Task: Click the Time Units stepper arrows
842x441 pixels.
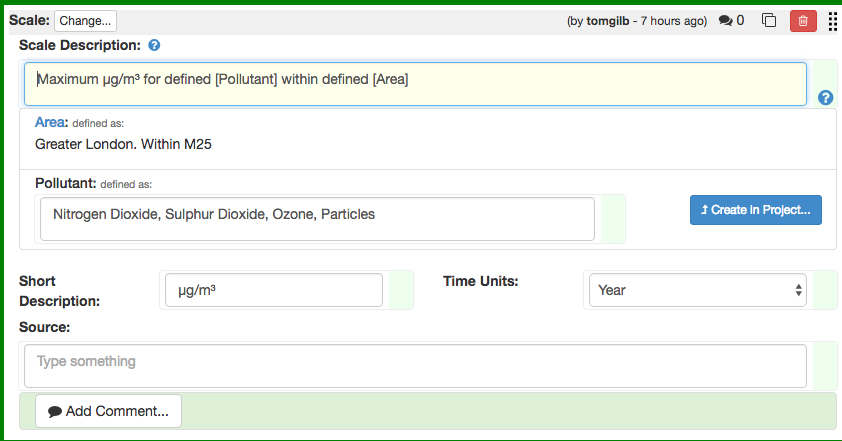Action: (x=799, y=290)
